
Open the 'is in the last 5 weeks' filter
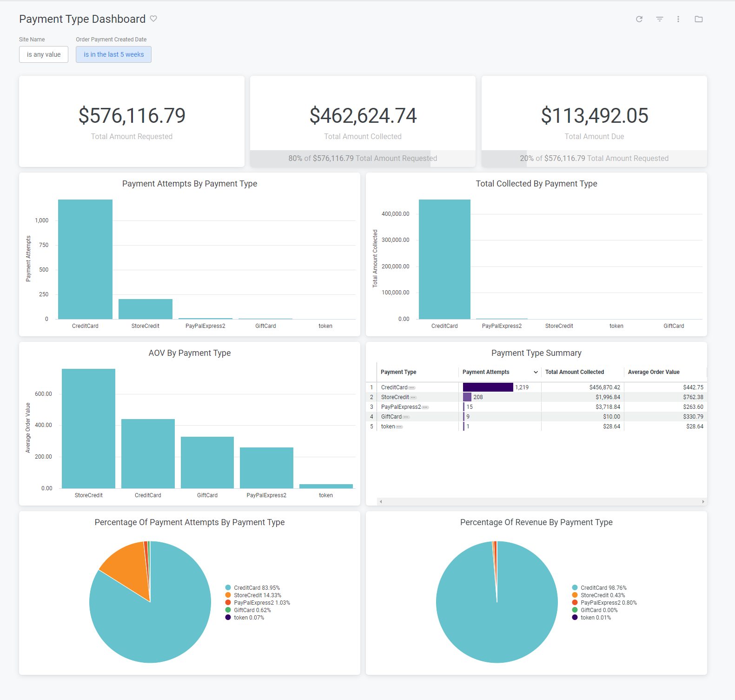114,54
